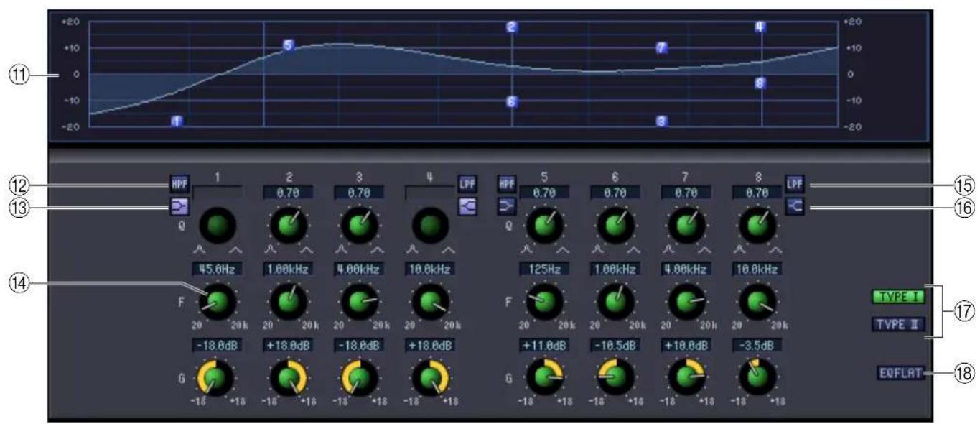Enable the LPF button for band 8

(795, 183)
